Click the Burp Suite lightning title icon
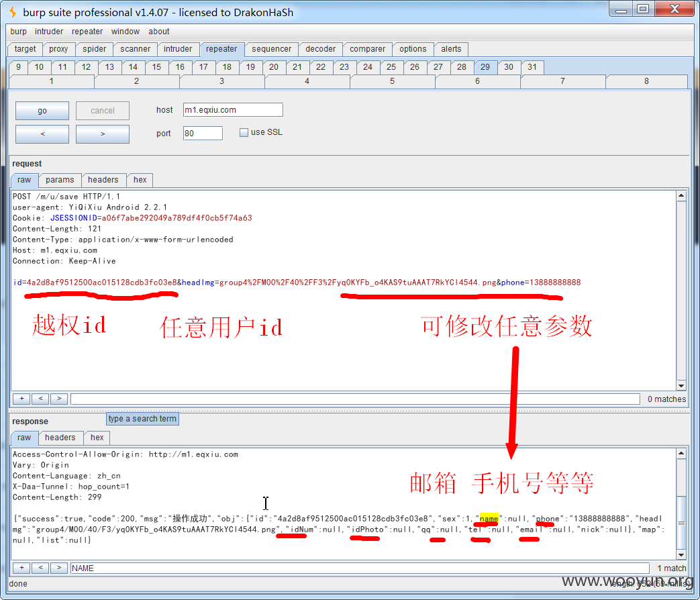700x600 pixels. [x=13, y=13]
